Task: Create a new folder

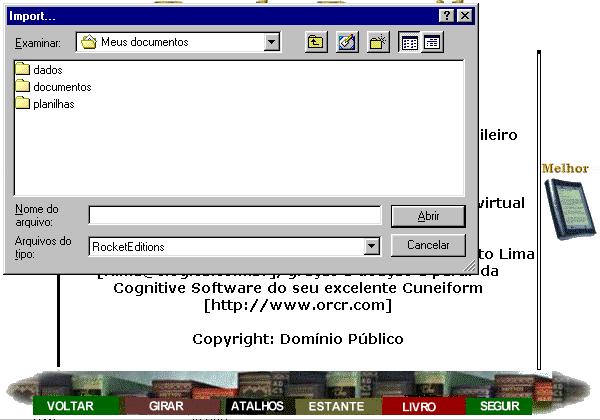Action: tap(378, 43)
